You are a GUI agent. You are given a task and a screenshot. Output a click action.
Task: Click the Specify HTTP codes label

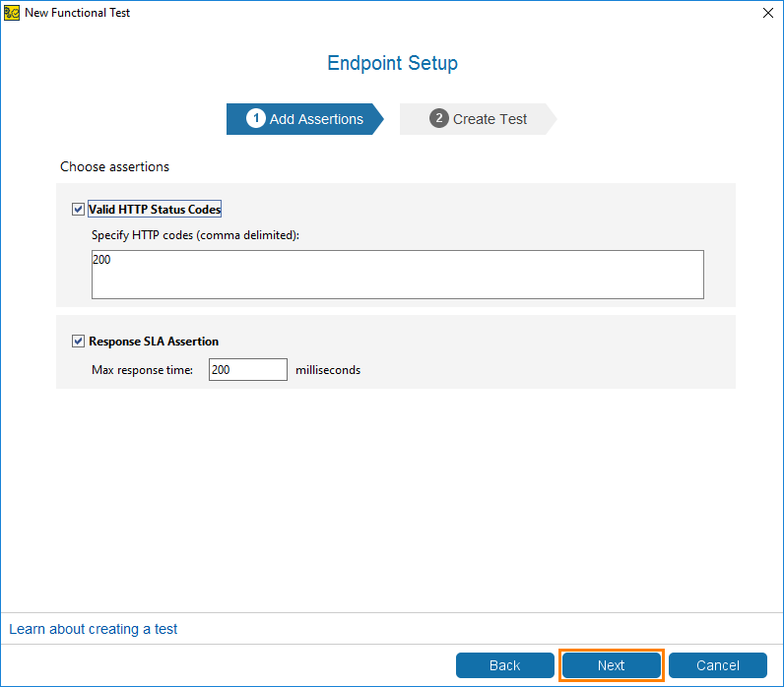click(x=195, y=235)
